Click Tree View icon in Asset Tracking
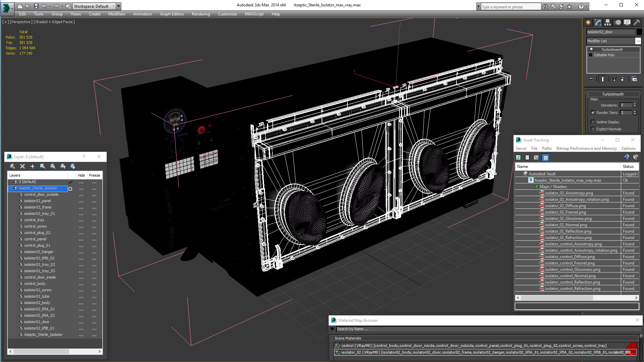 [536, 158]
